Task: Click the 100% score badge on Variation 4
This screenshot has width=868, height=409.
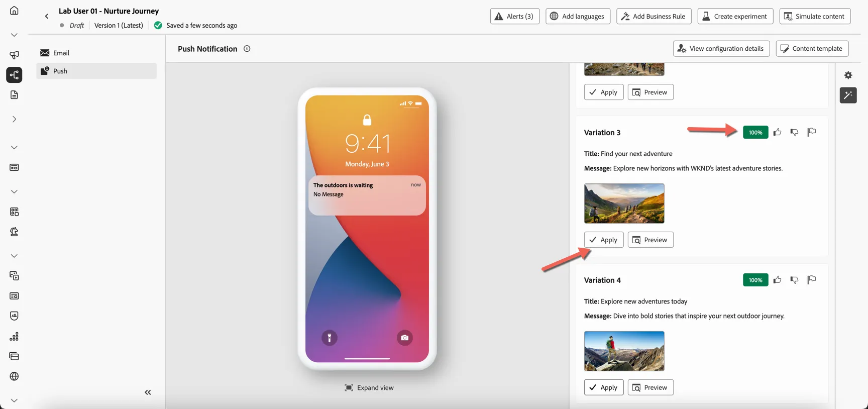Action: pos(755,280)
